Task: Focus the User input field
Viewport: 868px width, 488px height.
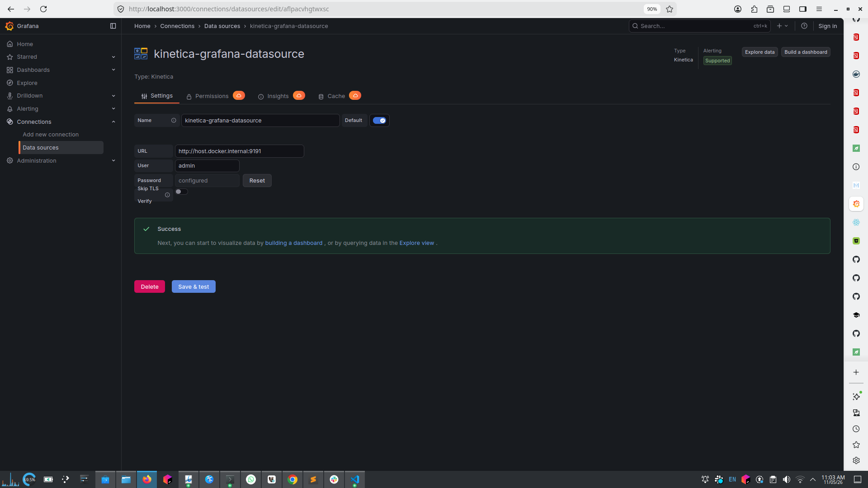Action: pyautogui.click(x=207, y=166)
